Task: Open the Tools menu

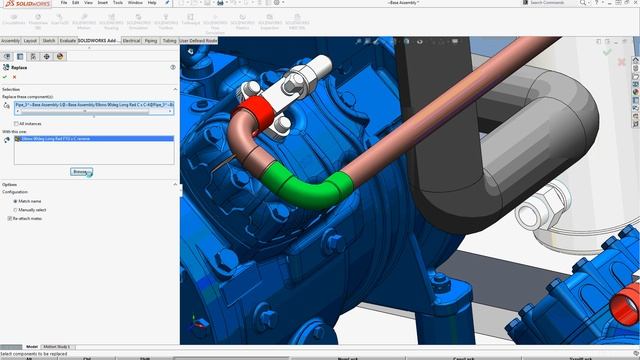Action: coord(118,3)
